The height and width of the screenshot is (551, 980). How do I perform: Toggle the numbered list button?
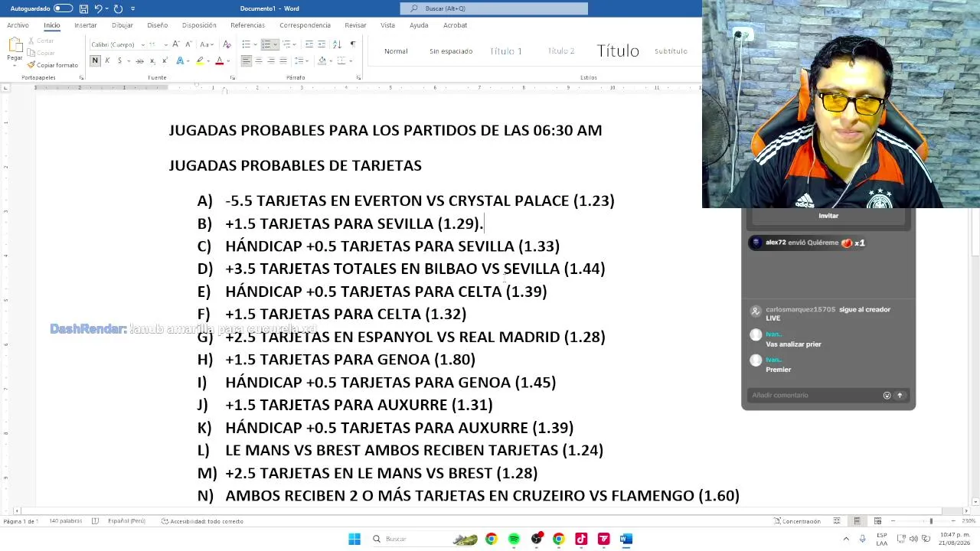coord(266,44)
